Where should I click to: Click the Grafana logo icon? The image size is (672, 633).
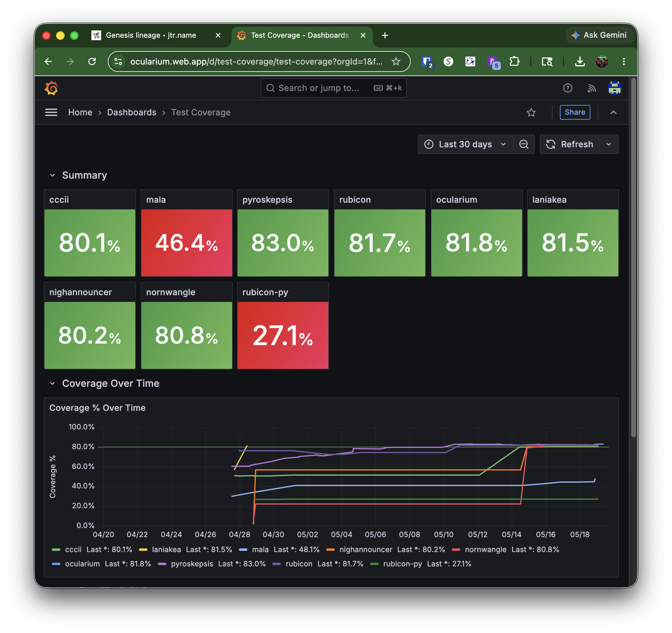(x=51, y=88)
